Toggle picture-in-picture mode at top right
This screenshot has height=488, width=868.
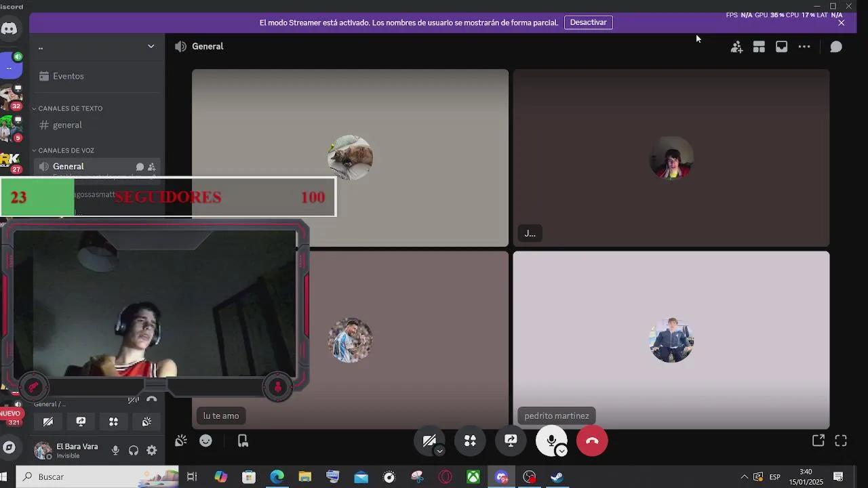[x=781, y=46]
